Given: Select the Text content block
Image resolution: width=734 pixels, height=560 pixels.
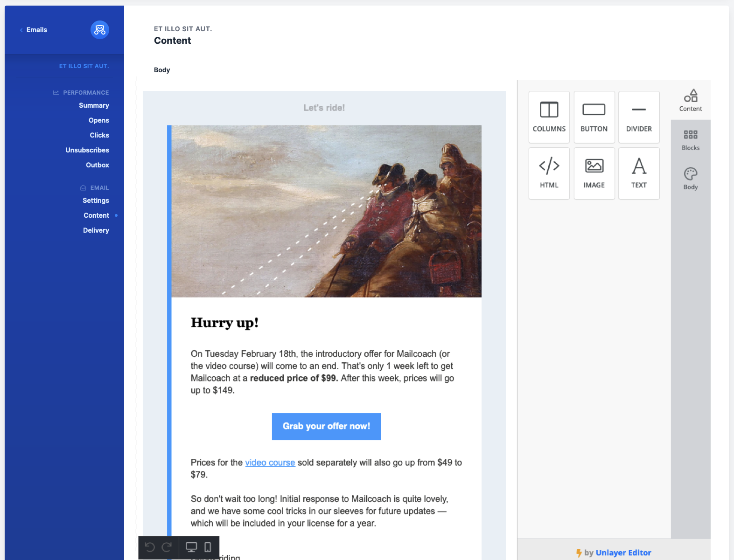Looking at the screenshot, I should pyautogui.click(x=639, y=173).
